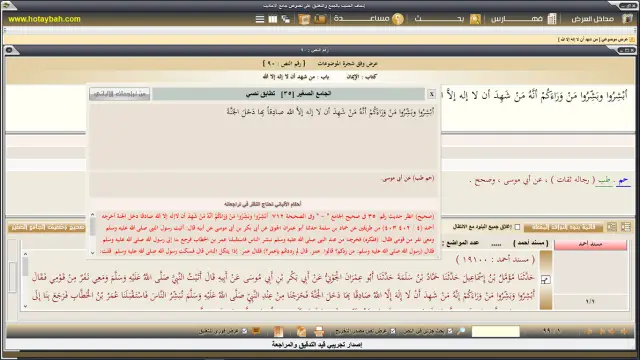Open the مساعدة help menu

point(361,19)
